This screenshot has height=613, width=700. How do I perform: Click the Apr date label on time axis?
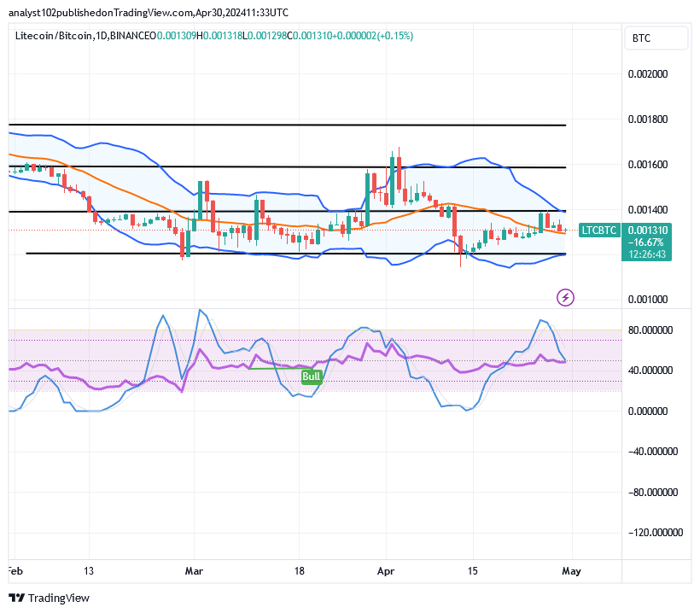[386, 571]
